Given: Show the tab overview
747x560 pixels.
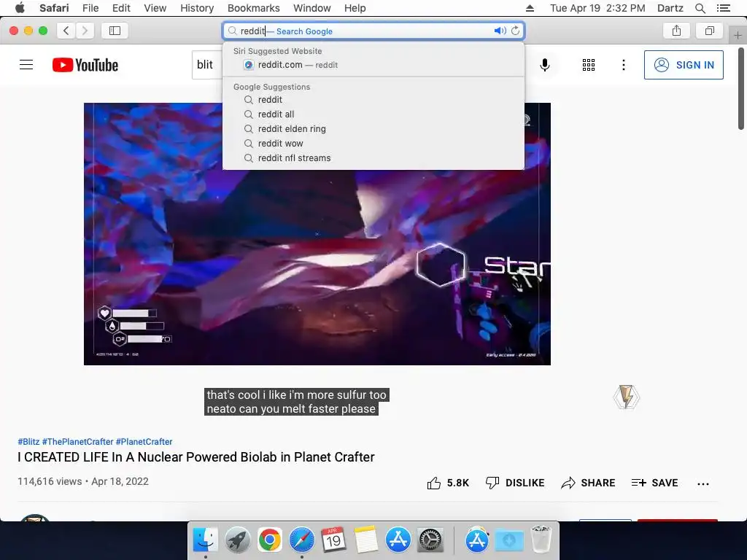Looking at the screenshot, I should pos(709,31).
